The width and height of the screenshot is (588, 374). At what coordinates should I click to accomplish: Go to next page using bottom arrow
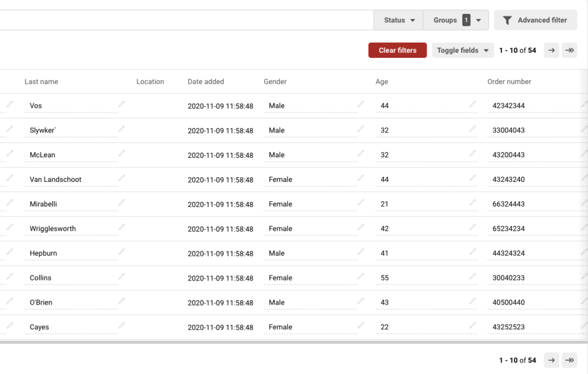click(551, 360)
